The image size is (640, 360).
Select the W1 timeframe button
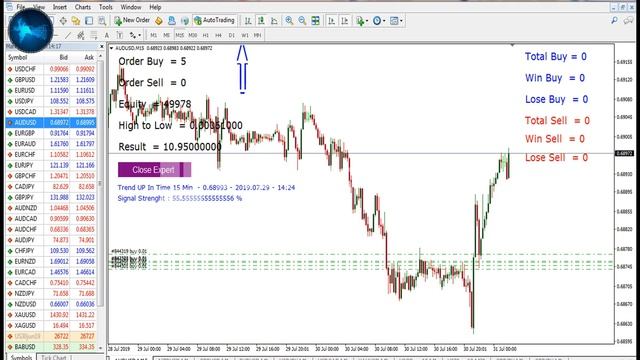pyautogui.click(x=244, y=36)
